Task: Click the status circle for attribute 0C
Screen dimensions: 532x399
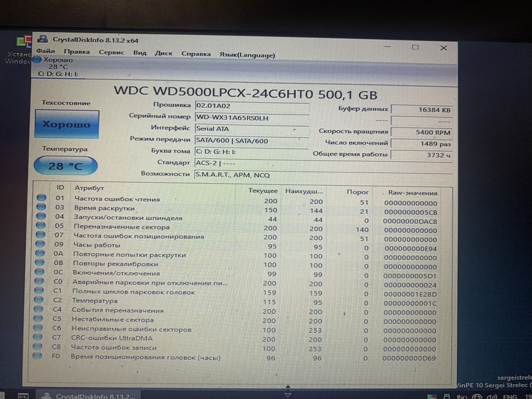Action: tap(39, 271)
